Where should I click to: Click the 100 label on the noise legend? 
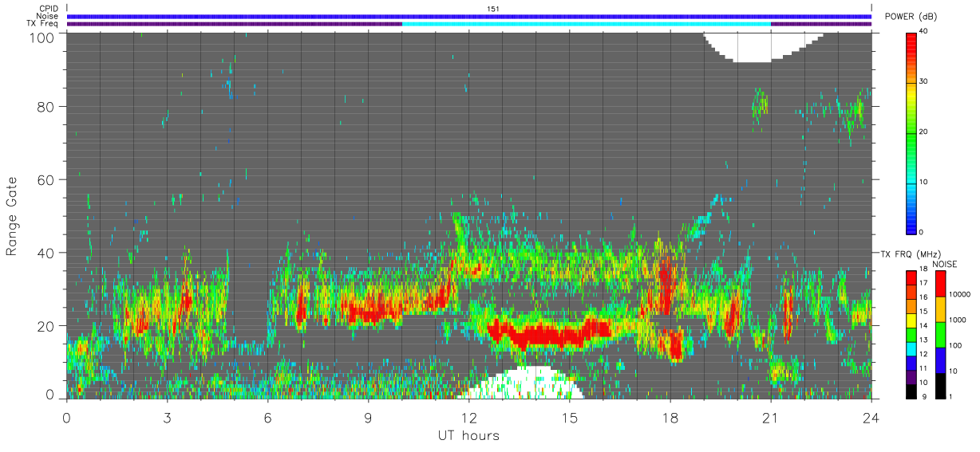click(x=955, y=345)
